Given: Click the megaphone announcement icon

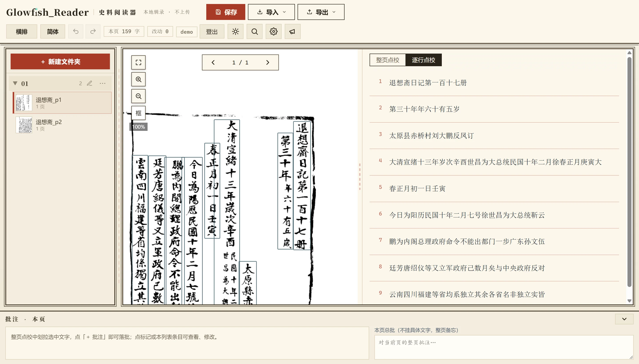Looking at the screenshot, I should (292, 31).
